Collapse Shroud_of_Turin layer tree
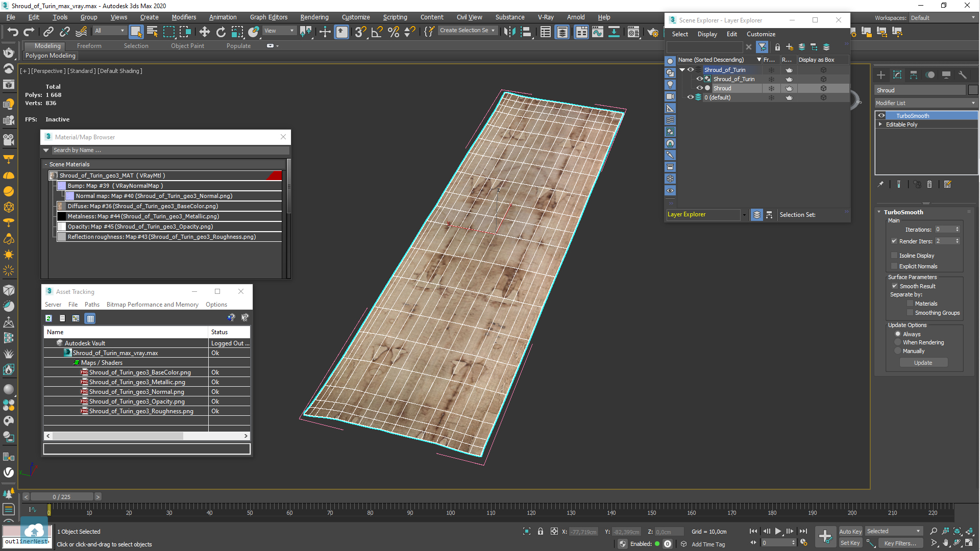The image size is (980, 551). point(682,70)
